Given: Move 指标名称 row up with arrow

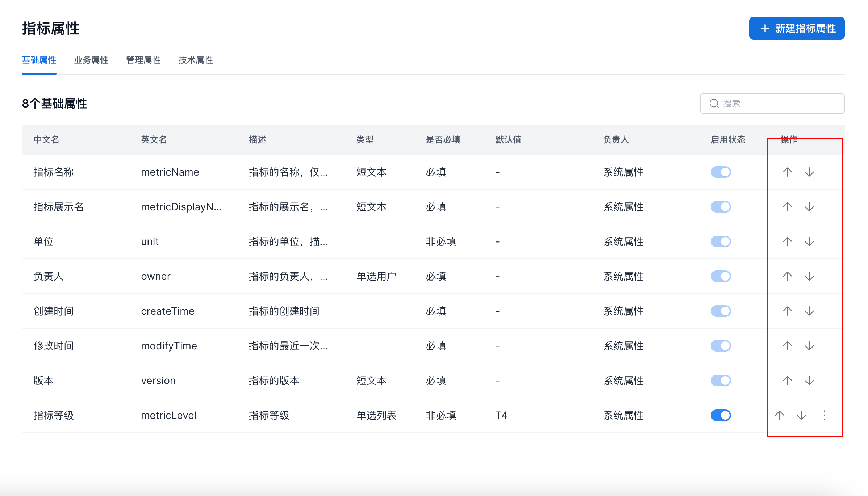Looking at the screenshot, I should 787,172.
